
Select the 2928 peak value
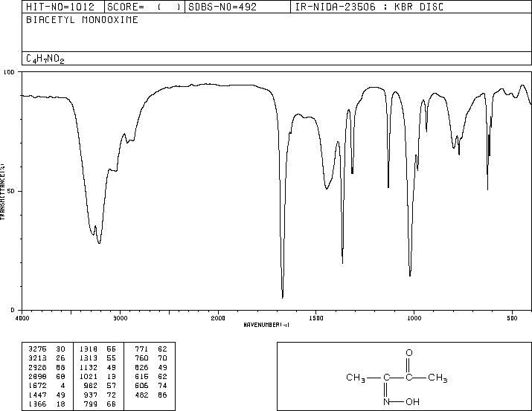(37, 367)
